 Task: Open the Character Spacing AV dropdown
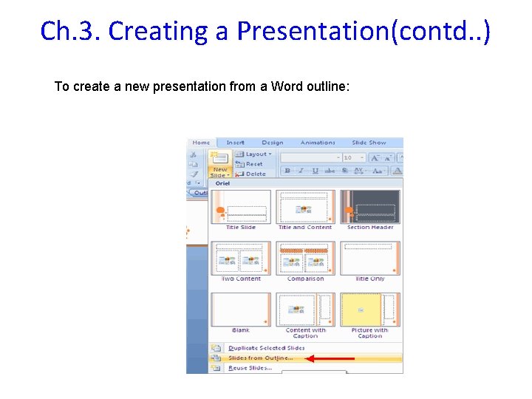(x=359, y=171)
